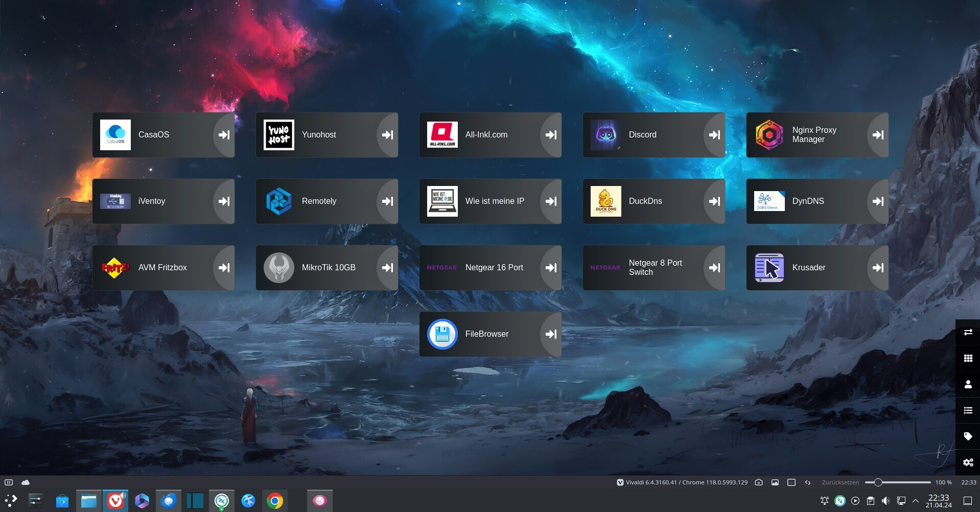The image size is (980, 512).
Task: Open Remotely via its arrow icon
Action: (x=387, y=201)
